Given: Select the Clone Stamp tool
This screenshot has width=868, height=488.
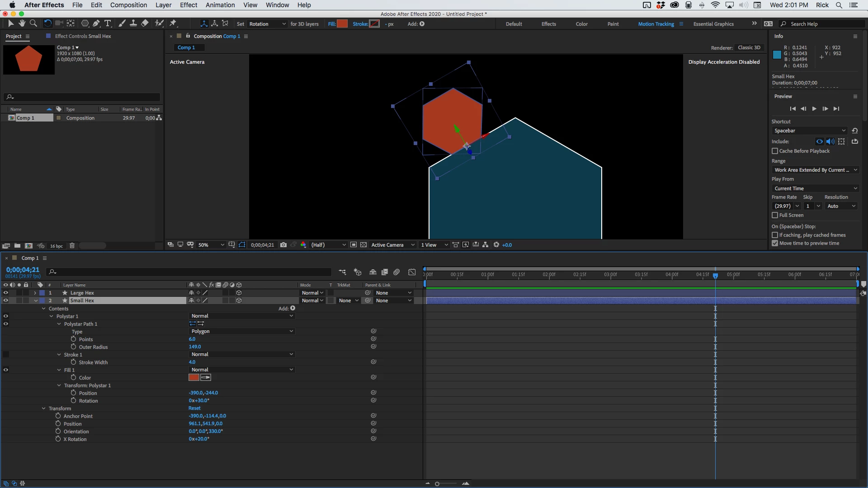Looking at the screenshot, I should pos(133,23).
